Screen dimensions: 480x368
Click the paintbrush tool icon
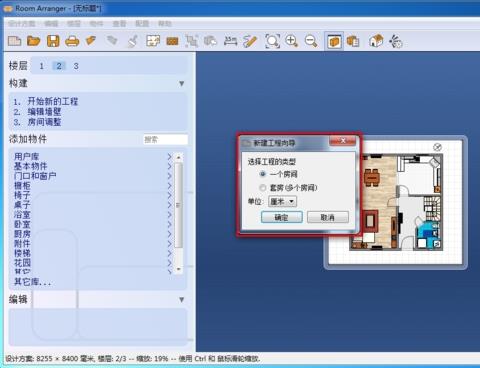pos(133,41)
